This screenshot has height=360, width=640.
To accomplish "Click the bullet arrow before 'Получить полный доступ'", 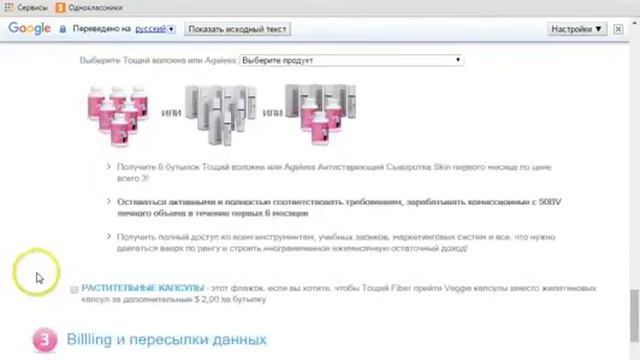I will 109,236.
